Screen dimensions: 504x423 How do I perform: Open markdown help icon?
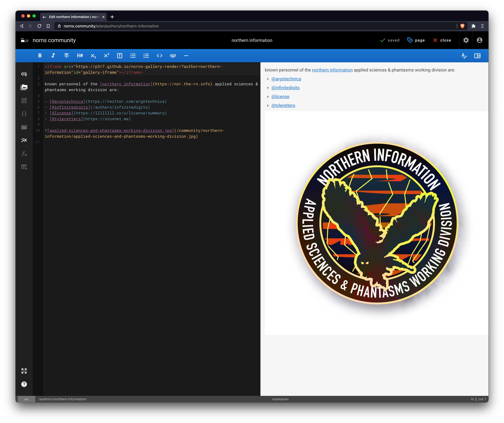click(x=24, y=384)
